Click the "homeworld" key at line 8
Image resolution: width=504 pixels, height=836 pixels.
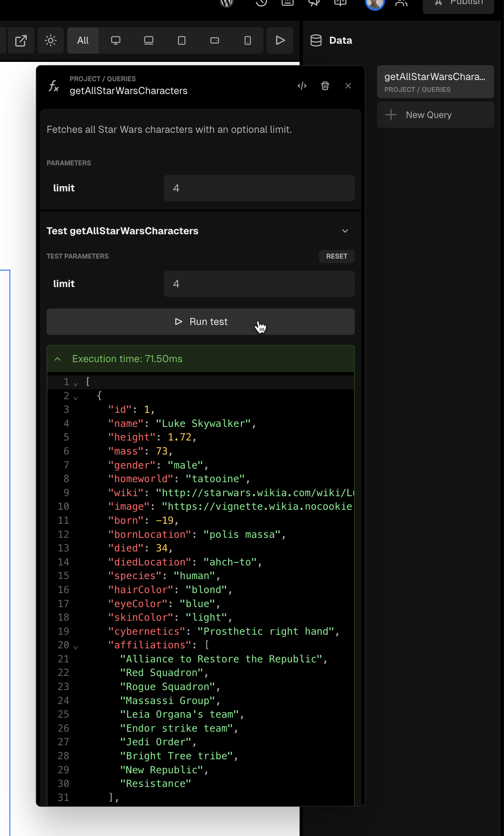141,479
